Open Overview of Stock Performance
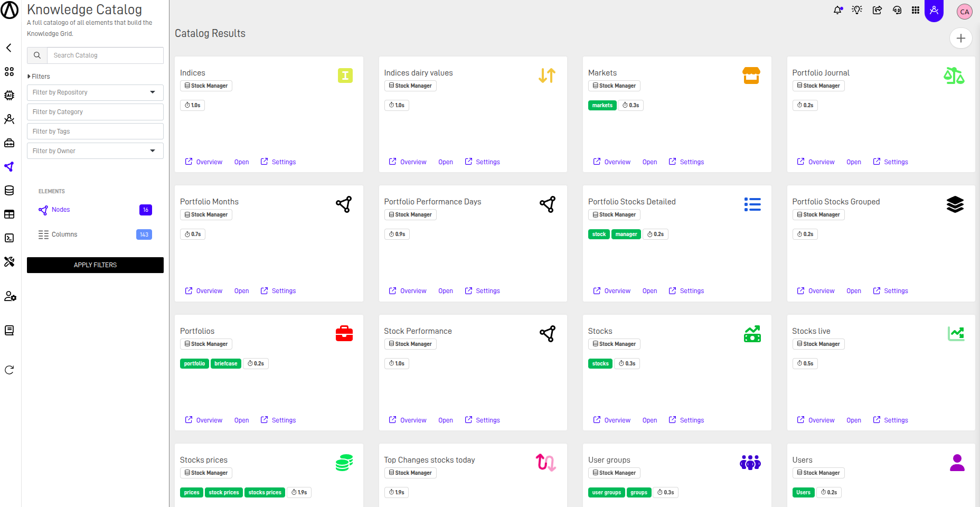The height and width of the screenshot is (507, 980). 408,420
